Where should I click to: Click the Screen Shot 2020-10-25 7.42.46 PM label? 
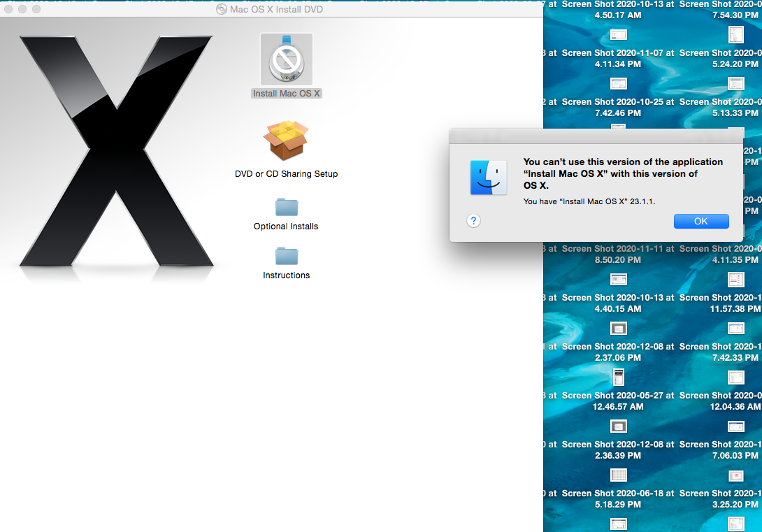coord(618,108)
